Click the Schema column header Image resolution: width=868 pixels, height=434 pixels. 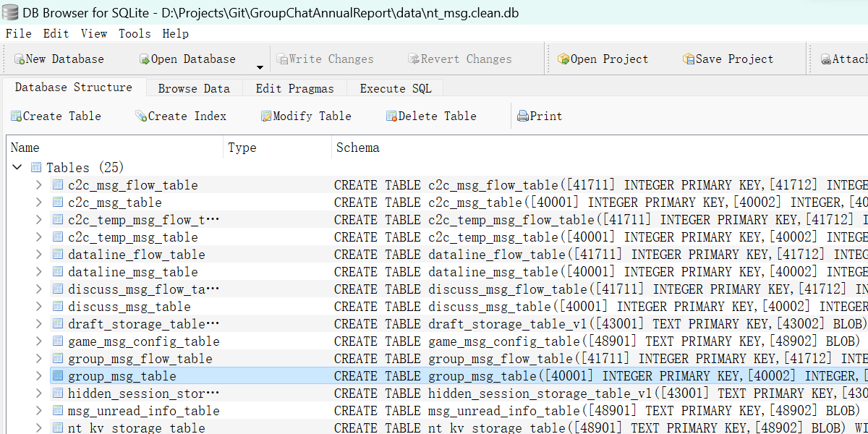click(x=600, y=148)
